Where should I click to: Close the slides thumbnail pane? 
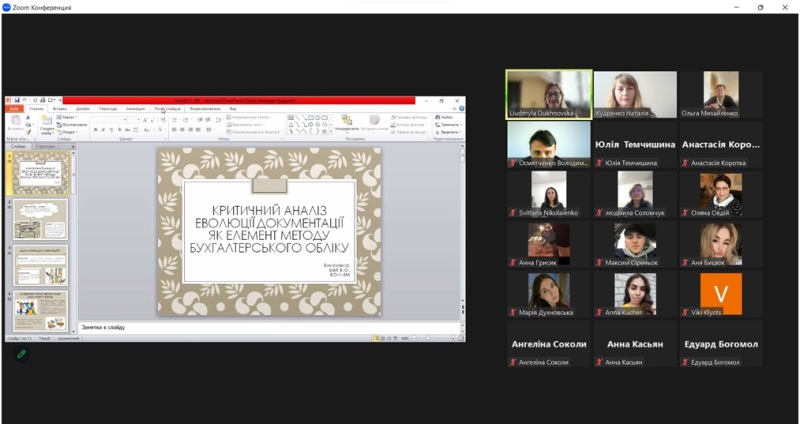point(73,146)
